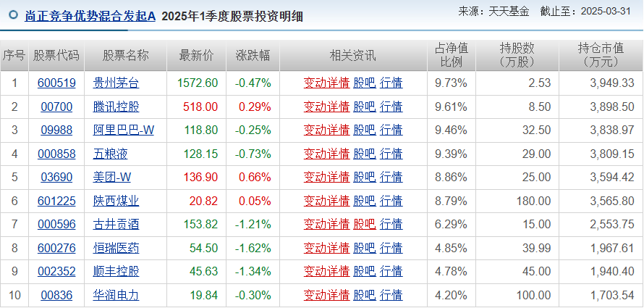Select the market value 3,949.33 cell
The image size is (644, 308).
click(x=601, y=83)
